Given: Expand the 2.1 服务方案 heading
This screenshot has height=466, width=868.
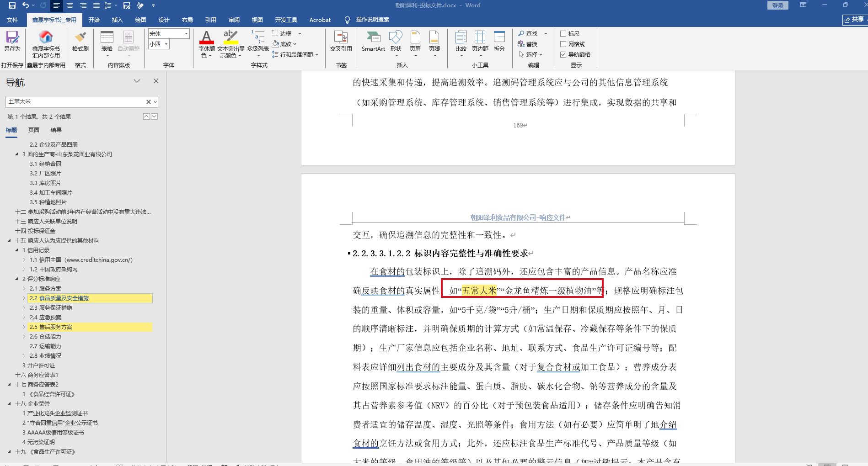Looking at the screenshot, I should pos(24,289).
